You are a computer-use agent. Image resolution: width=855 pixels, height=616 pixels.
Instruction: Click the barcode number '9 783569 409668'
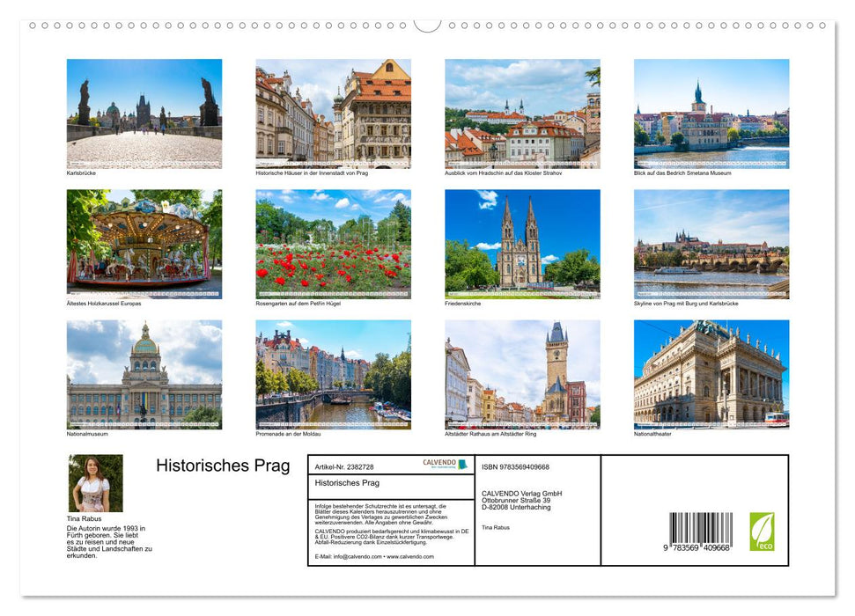point(697,548)
